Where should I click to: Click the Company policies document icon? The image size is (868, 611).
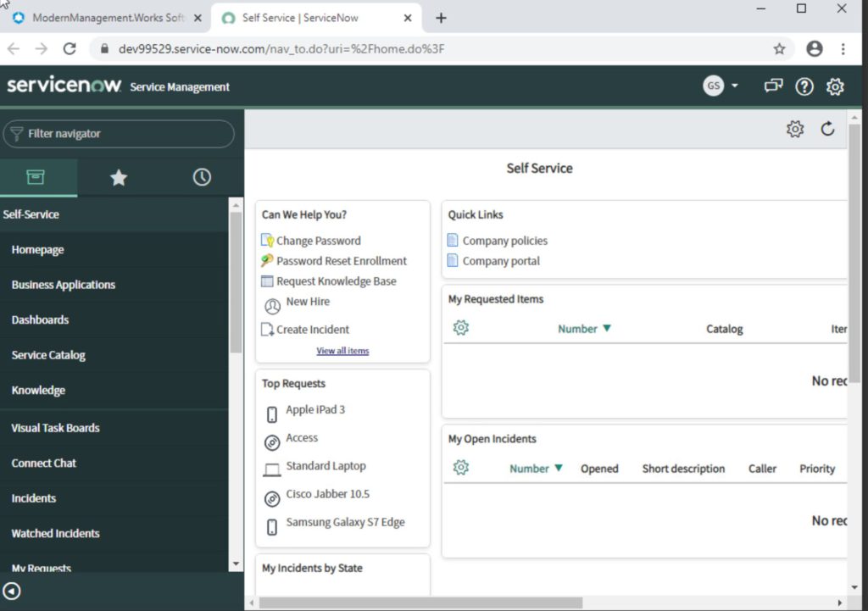point(453,240)
